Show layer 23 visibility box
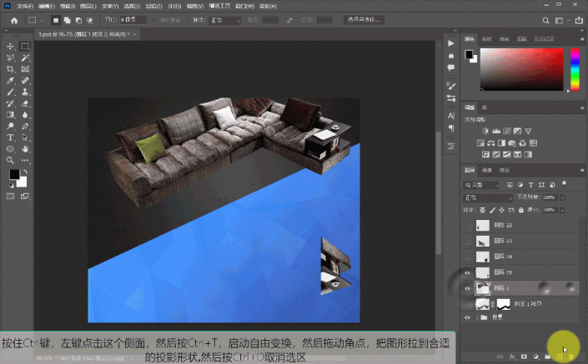588x364 pixels. [467, 241]
